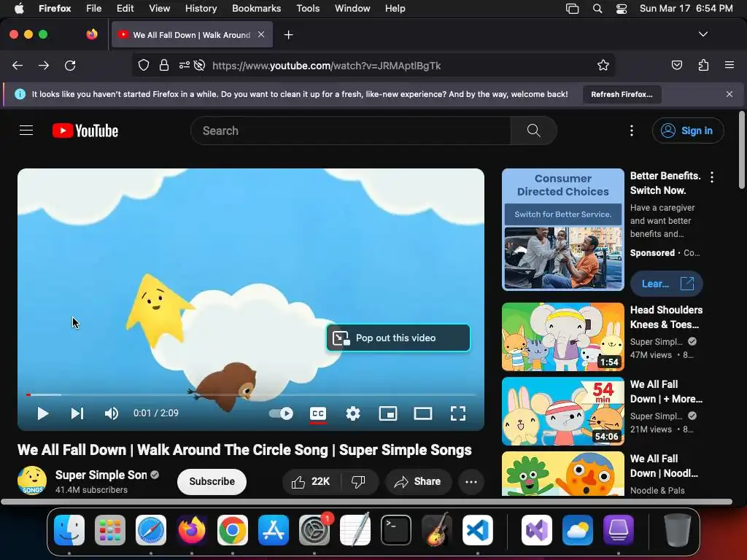The height and width of the screenshot is (560, 747).
Task: Mute the video volume
Action: pyautogui.click(x=112, y=413)
